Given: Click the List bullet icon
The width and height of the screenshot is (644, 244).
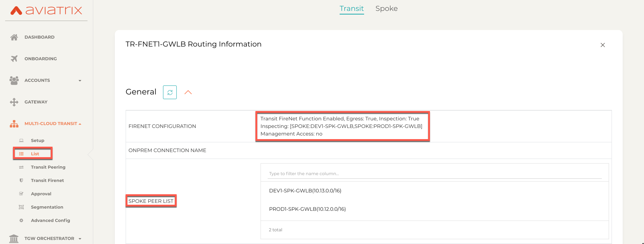Looking at the screenshot, I should tap(21, 154).
